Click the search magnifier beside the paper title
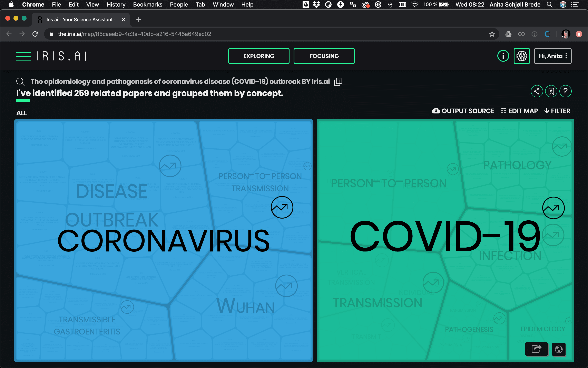Image resolution: width=588 pixels, height=368 pixels. (x=20, y=82)
